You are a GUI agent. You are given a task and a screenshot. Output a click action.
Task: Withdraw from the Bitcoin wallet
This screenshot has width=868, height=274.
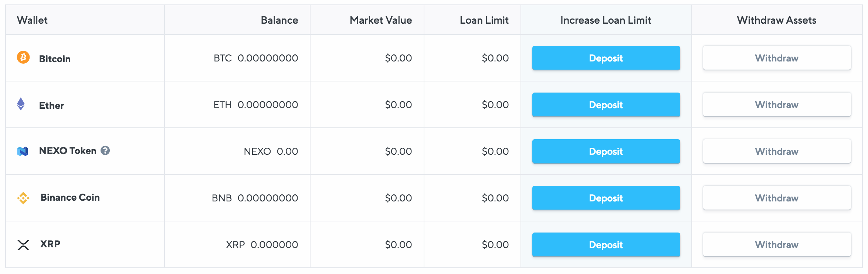tap(777, 58)
